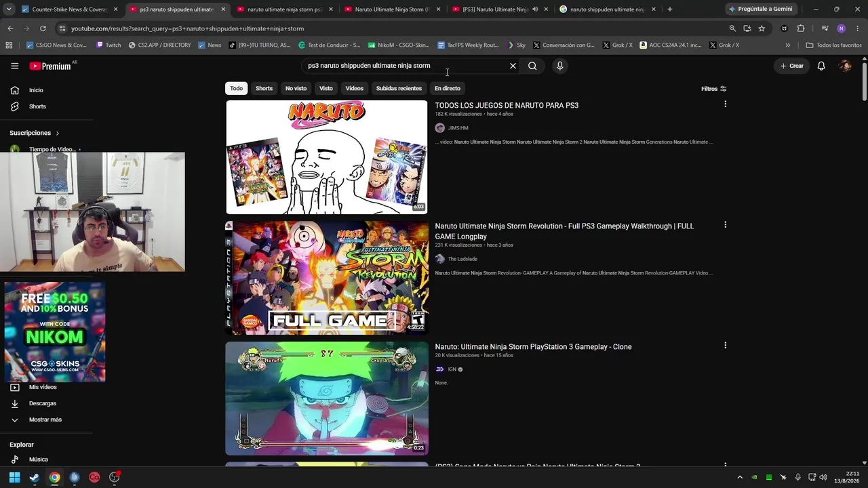Reload the YouTube results page
This screenshot has height=488, width=868.
point(43,28)
